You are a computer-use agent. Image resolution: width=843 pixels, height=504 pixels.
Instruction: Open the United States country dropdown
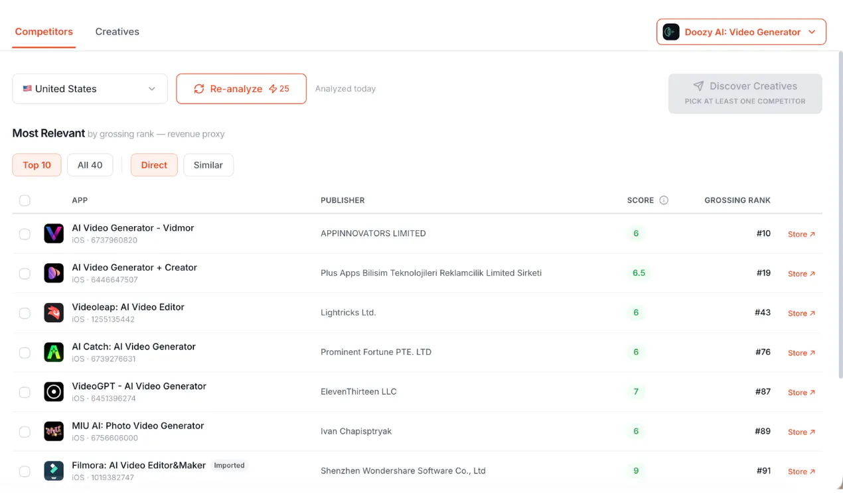pos(90,89)
